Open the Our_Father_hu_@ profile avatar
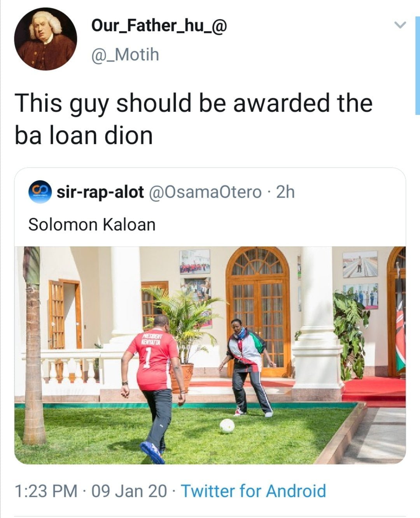The width and height of the screenshot is (420, 518). tap(45, 39)
